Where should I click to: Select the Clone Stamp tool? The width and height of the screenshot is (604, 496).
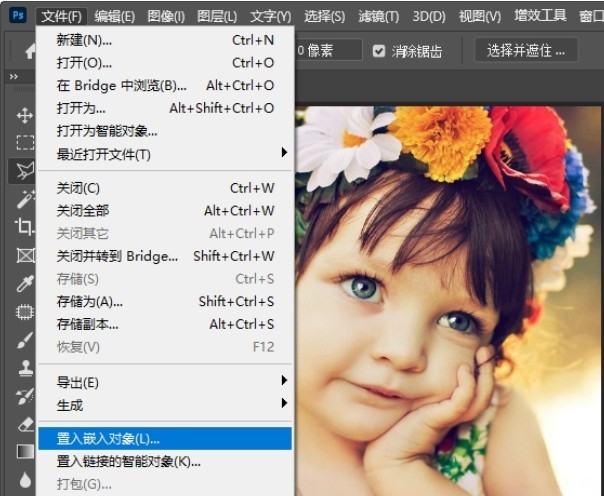(25, 368)
